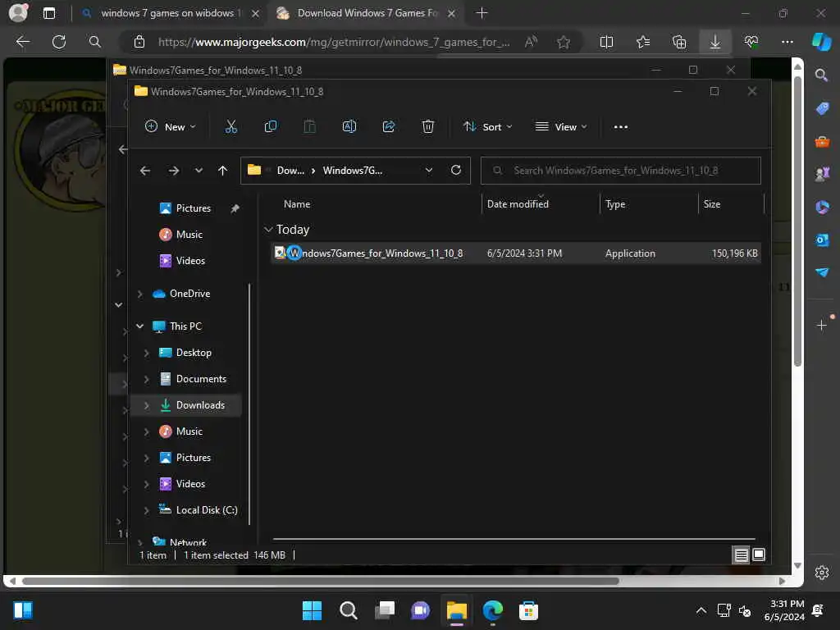This screenshot has height=630, width=840.
Task: Open new Edge tab
Action: tap(482, 13)
